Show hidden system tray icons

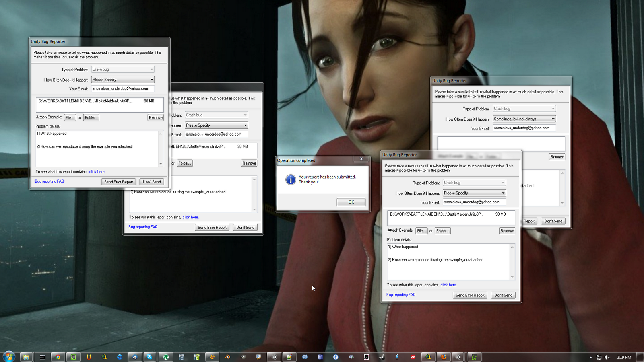tap(591, 357)
